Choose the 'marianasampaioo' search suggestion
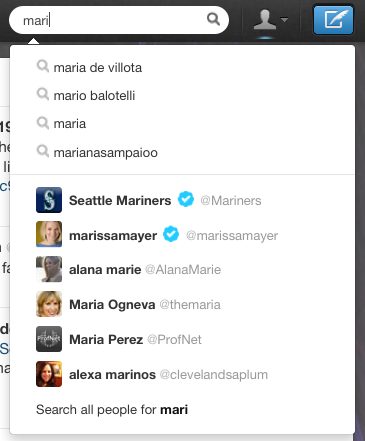Screen dimensions: 365x441 click(182, 152)
